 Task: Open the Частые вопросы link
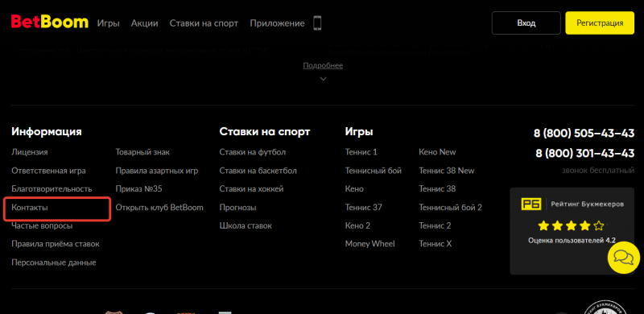point(43,225)
